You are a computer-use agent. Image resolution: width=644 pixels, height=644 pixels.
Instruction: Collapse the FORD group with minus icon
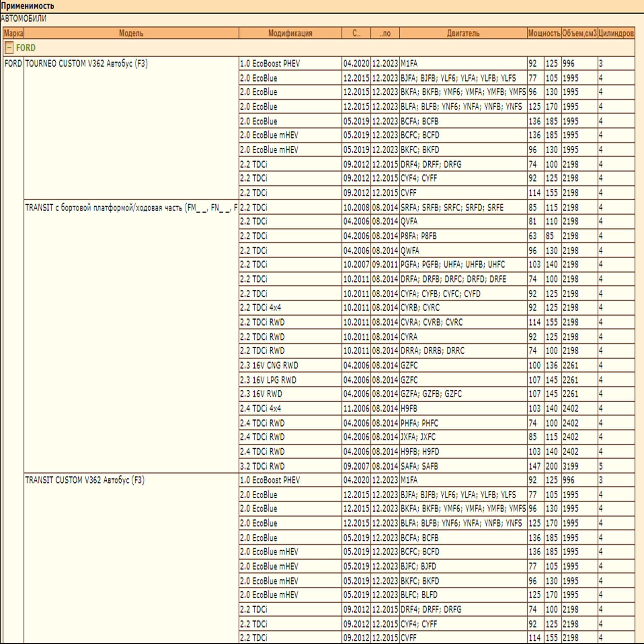pos(9,48)
